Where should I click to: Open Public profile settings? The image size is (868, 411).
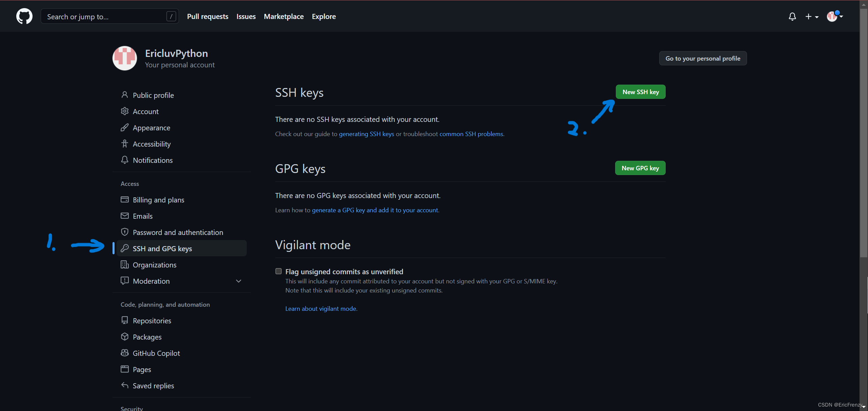[x=182, y=95]
